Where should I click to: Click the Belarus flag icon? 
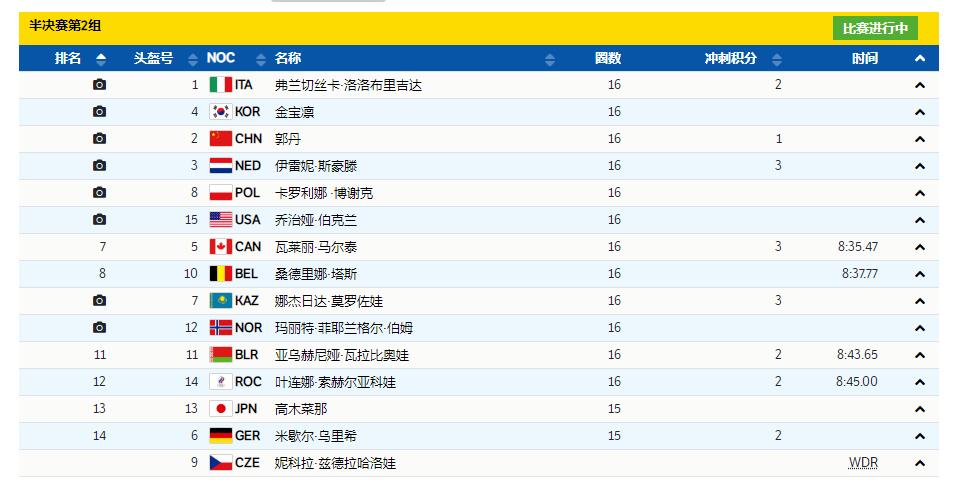click(x=221, y=355)
